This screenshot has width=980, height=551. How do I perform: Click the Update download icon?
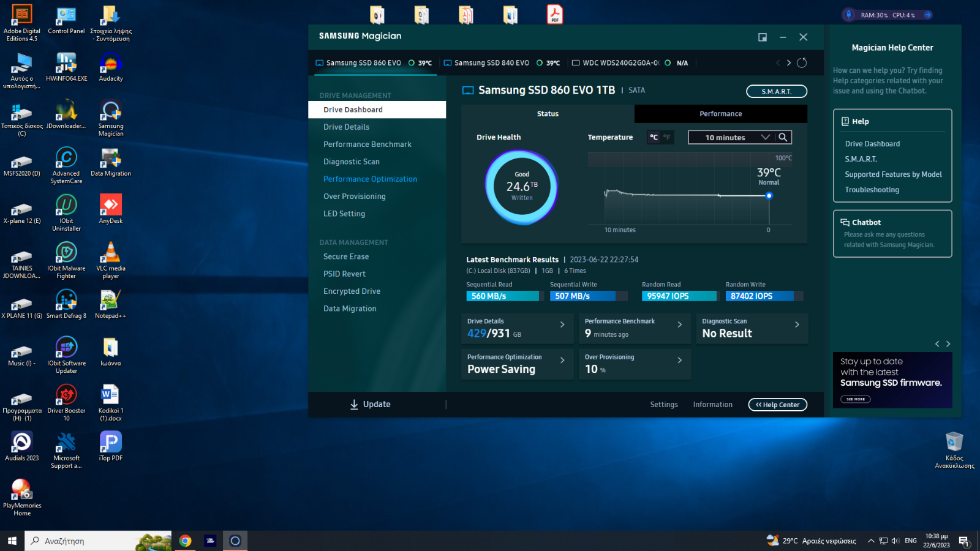(354, 405)
